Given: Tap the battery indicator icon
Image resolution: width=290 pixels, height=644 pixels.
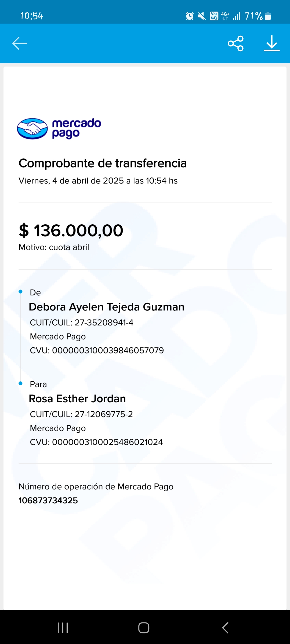Looking at the screenshot, I should click(x=268, y=16).
